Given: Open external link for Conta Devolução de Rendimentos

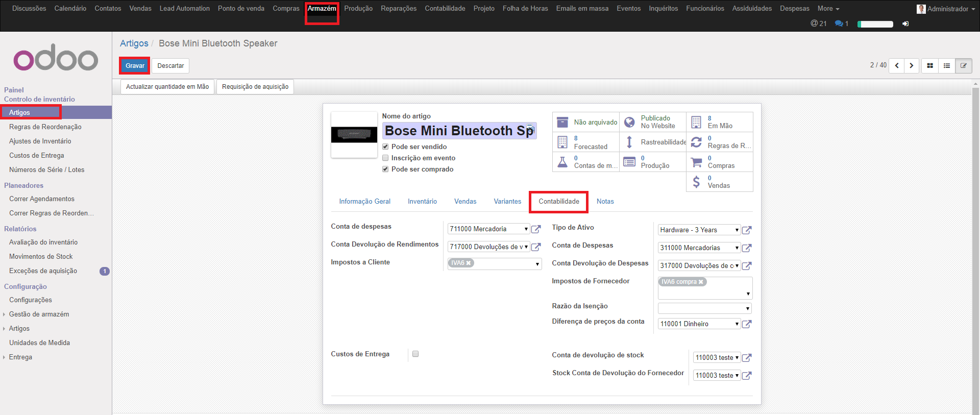Looking at the screenshot, I should click(x=536, y=247).
